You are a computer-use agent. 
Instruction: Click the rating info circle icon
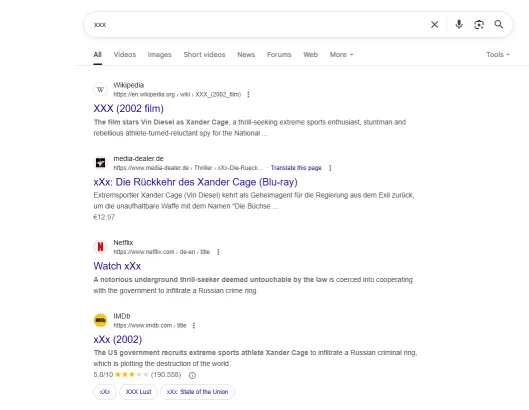click(x=192, y=375)
